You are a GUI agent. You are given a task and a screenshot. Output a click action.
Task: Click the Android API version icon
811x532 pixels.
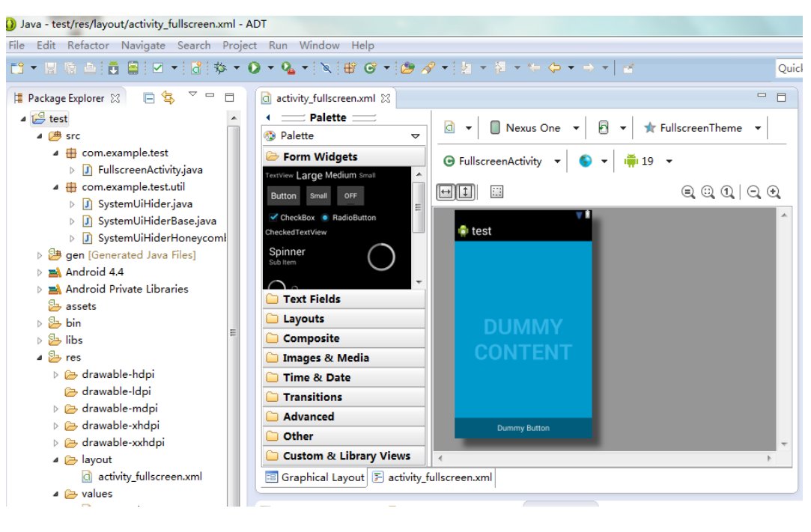[631, 161]
